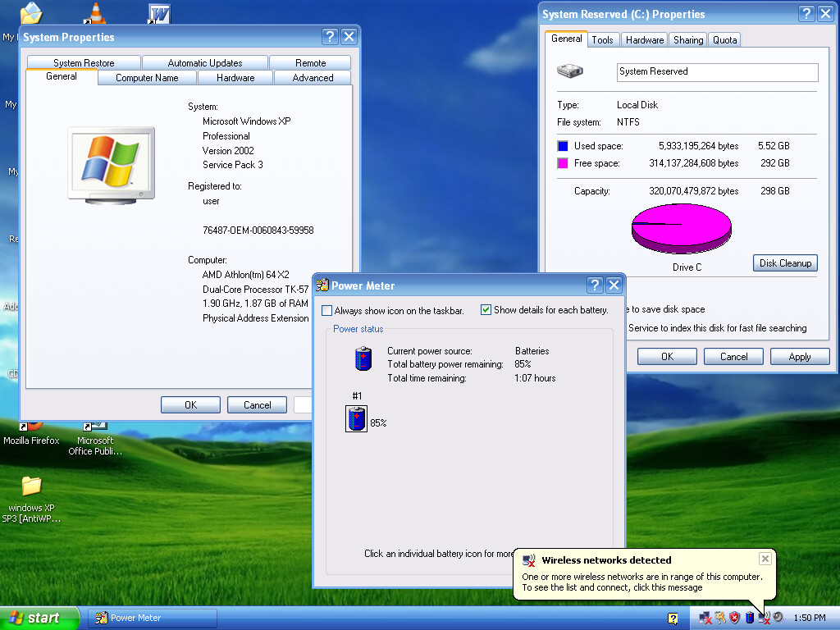The width and height of the screenshot is (840, 630).
Task: Click the wireless network tray icon
Action: tap(765, 618)
